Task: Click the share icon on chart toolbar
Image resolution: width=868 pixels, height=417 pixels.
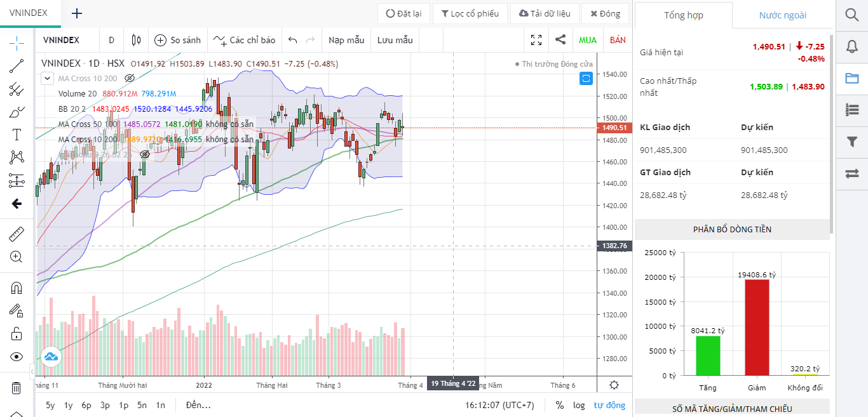Action: pos(560,39)
